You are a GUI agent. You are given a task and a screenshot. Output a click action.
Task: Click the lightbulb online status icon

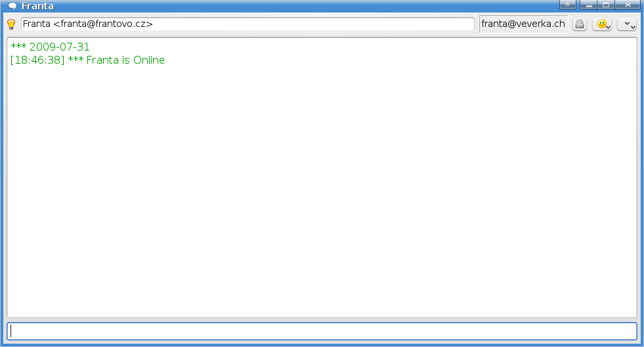tap(12, 24)
